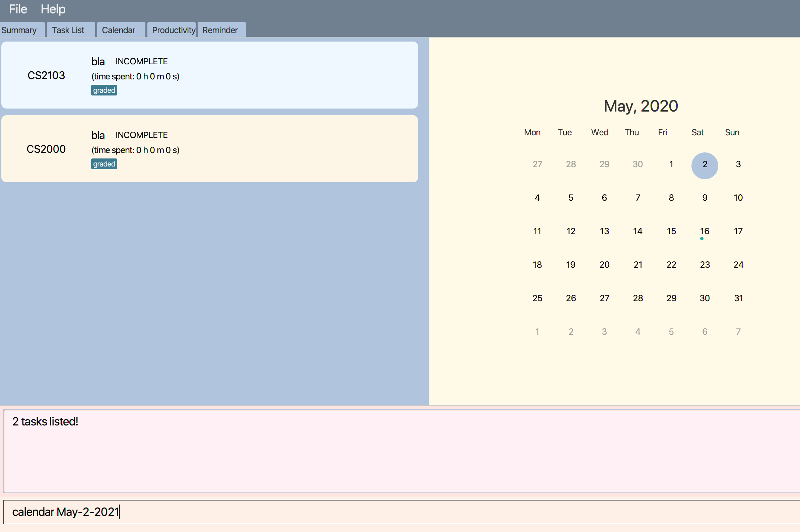Select May 16 with task dot
The width and height of the screenshot is (800, 532).
(704, 231)
